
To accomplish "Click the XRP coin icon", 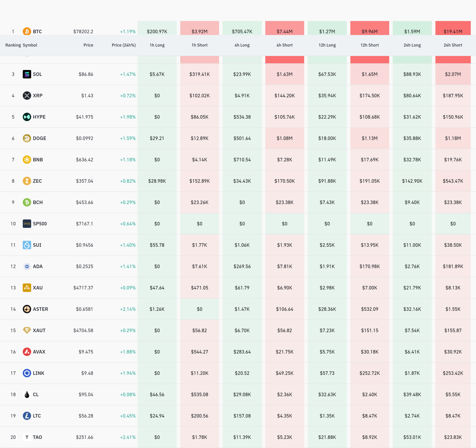I will point(27,96).
